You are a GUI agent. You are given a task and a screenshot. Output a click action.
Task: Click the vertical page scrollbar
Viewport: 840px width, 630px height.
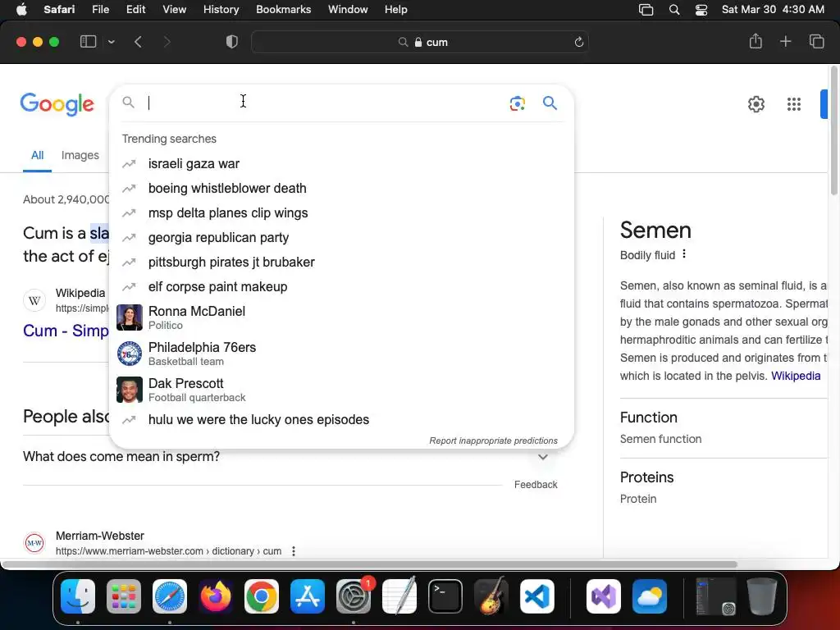click(x=833, y=131)
